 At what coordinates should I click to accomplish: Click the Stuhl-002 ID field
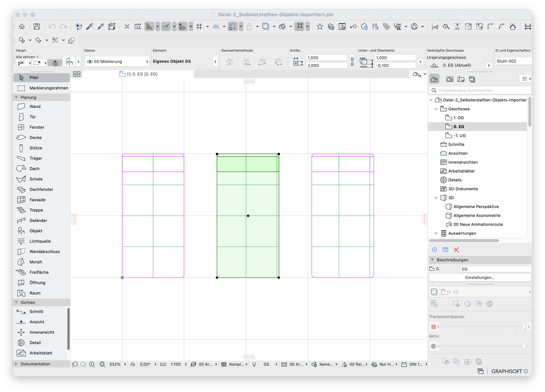coord(513,61)
